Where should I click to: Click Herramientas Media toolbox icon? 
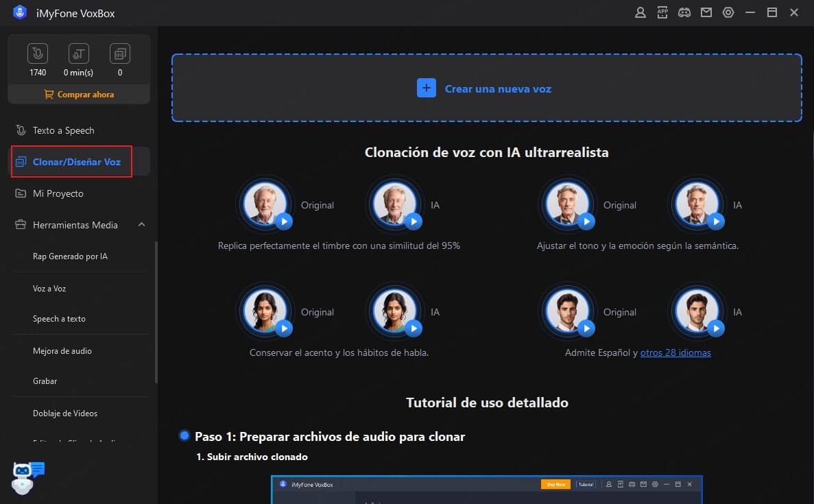(21, 225)
